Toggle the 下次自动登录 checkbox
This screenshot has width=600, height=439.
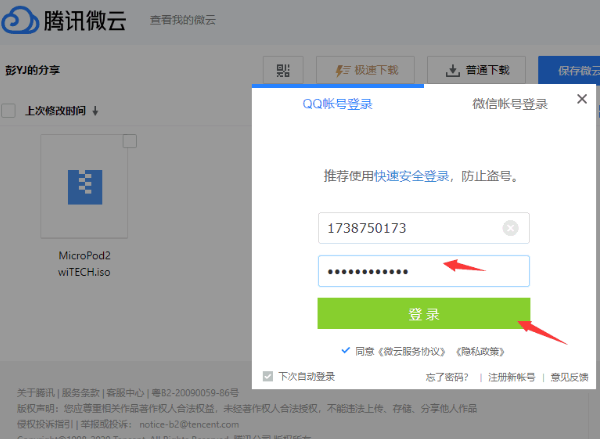coord(268,376)
